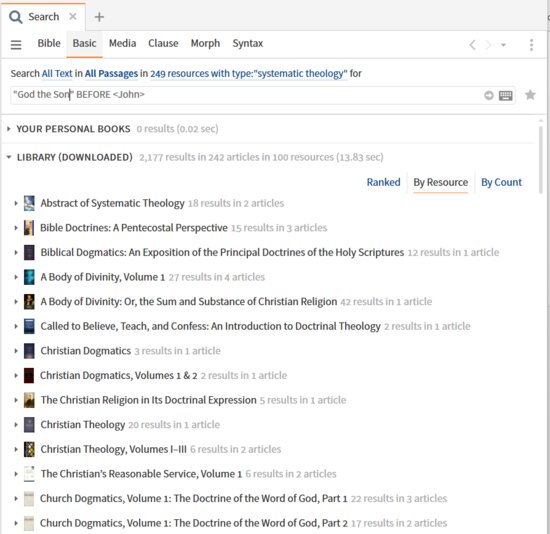
Task: Expand The Christian's Reasonable Service row
Action: (15, 474)
